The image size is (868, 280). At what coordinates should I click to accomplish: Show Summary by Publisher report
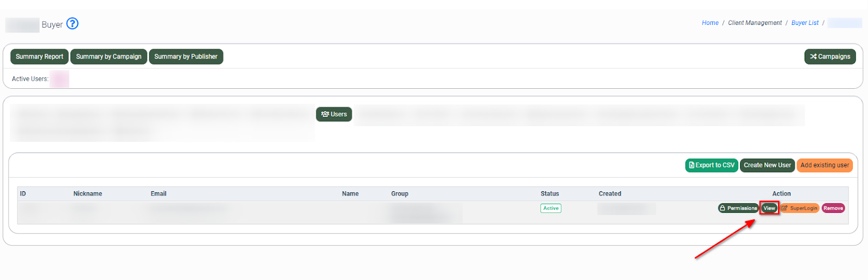[x=186, y=56]
